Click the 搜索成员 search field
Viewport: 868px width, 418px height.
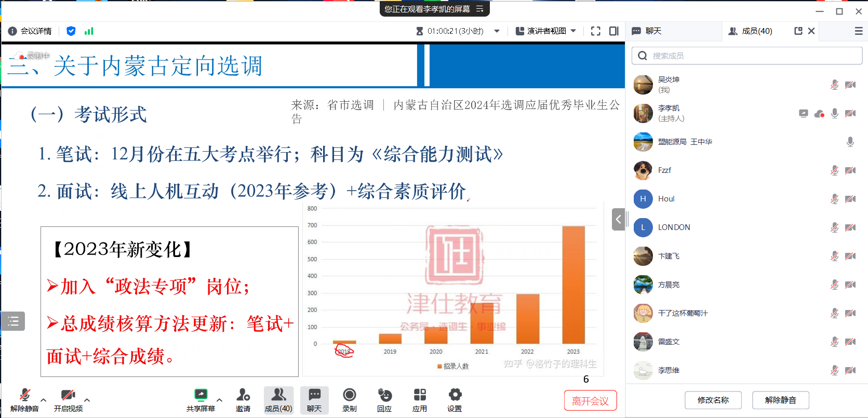[747, 56]
